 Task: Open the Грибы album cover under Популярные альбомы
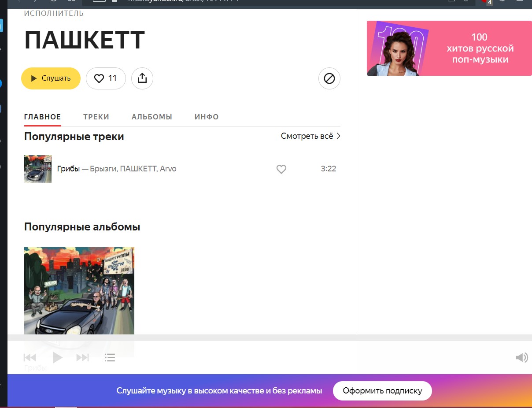(79, 291)
